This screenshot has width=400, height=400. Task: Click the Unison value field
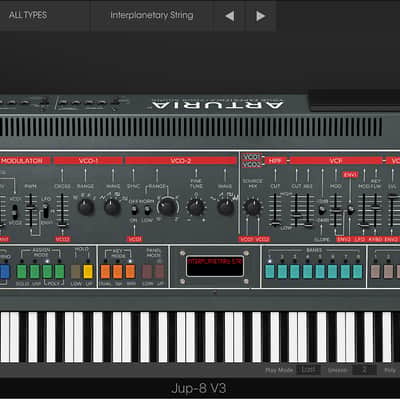pos(364,370)
